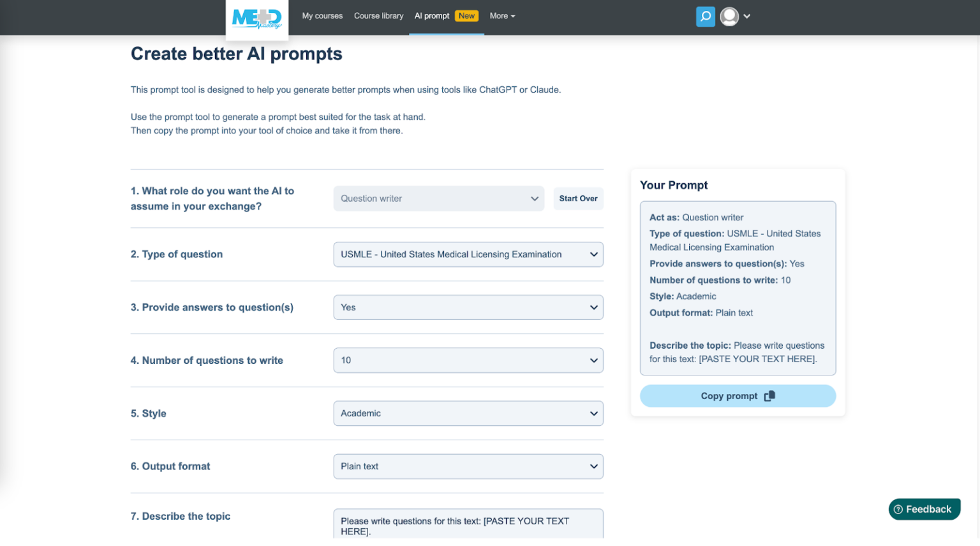Open the search magnifier icon
This screenshot has height=546, width=980.
pyautogui.click(x=705, y=17)
